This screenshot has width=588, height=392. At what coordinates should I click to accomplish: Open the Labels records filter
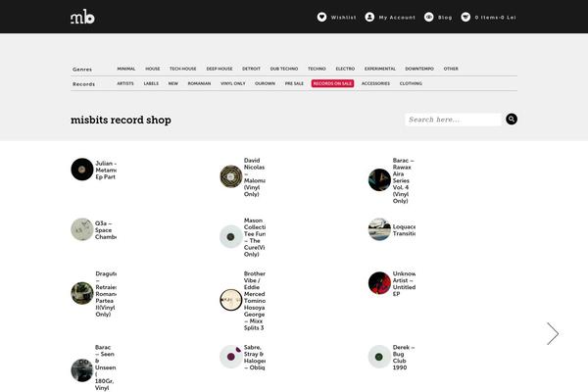[x=151, y=83]
